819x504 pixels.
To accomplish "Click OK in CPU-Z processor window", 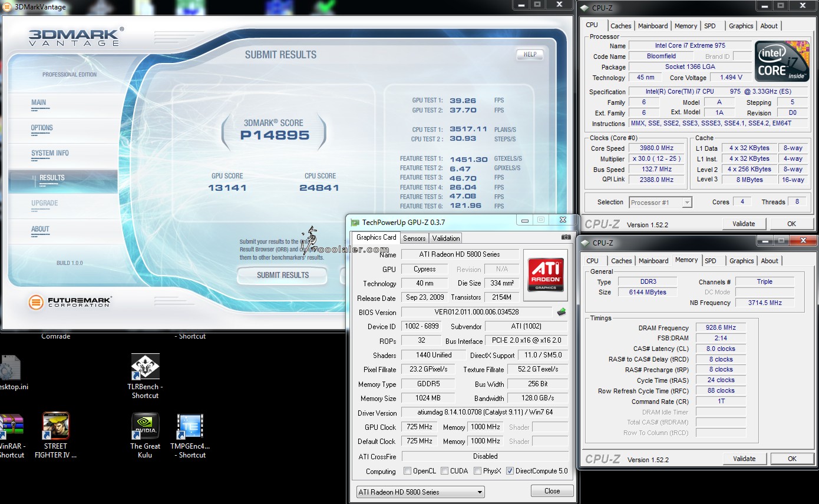I will (791, 224).
